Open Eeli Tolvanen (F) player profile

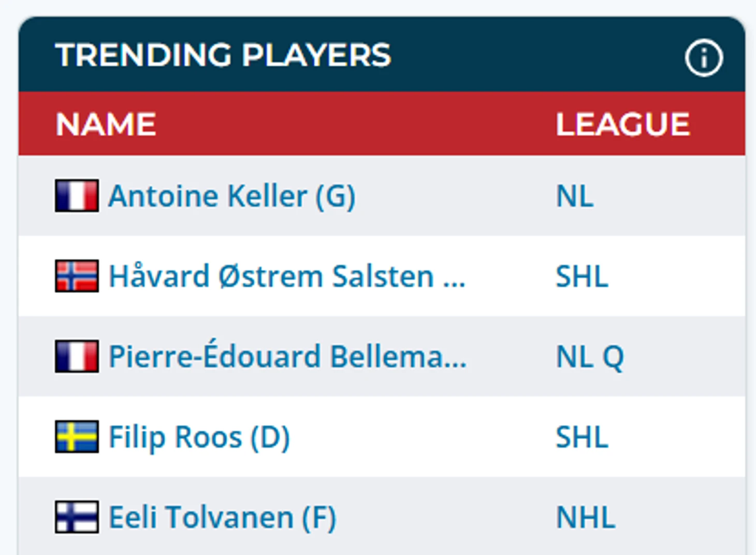(x=222, y=517)
